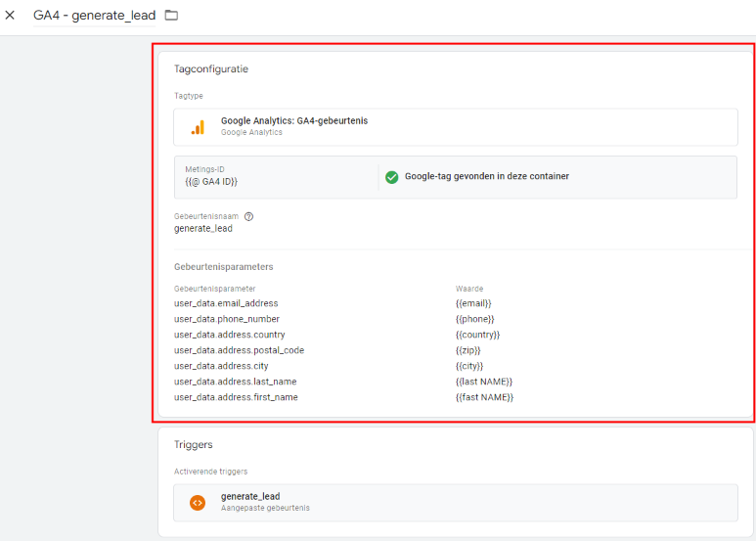Open help icon next to Gebeurtenisnaam
756x541 pixels.
(249, 216)
